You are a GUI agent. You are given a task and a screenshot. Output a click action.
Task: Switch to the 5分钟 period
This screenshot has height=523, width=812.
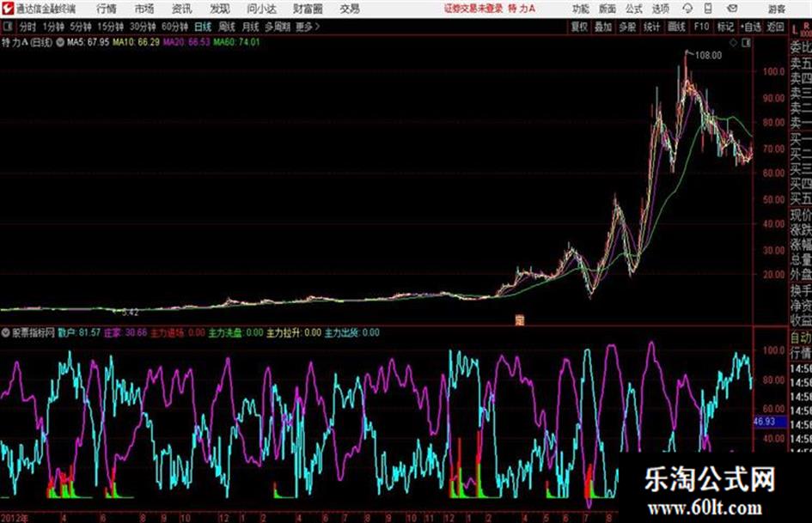click(80, 27)
